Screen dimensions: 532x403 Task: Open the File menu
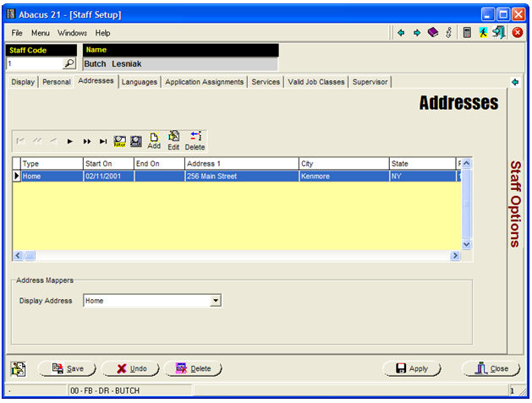pyautogui.click(x=17, y=33)
